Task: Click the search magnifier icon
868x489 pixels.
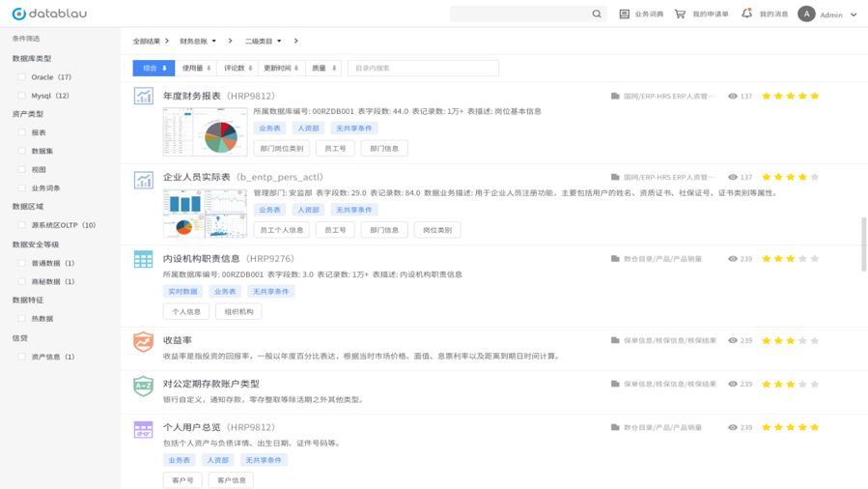Action: pos(596,14)
